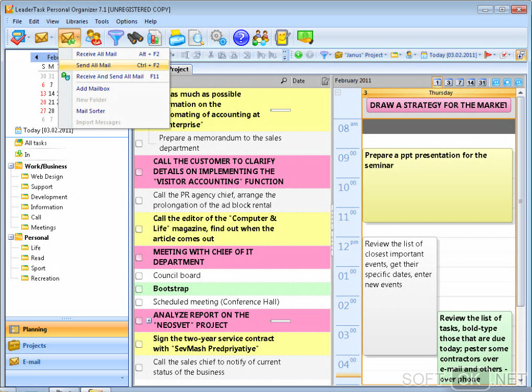Switch to the Projects panel
532x392 pixels.
click(67, 346)
